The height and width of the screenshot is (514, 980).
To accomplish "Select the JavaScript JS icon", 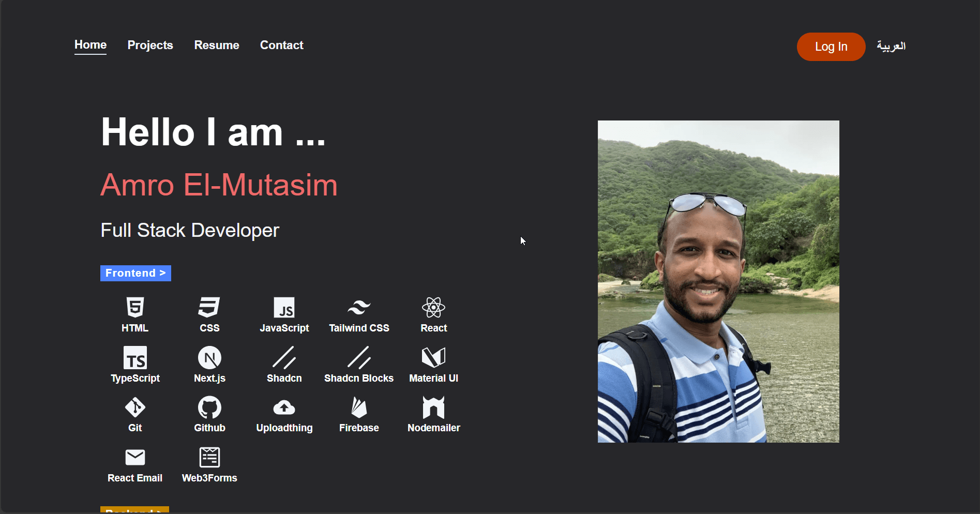I will [x=284, y=307].
